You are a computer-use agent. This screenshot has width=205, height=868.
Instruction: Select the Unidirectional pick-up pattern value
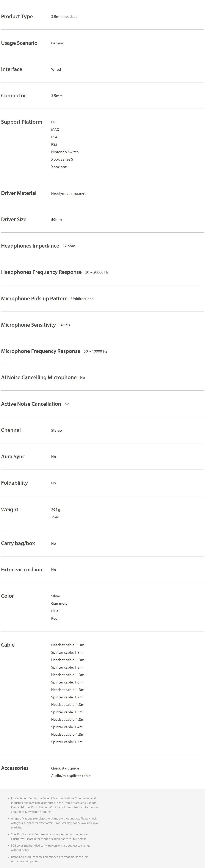pos(83,298)
